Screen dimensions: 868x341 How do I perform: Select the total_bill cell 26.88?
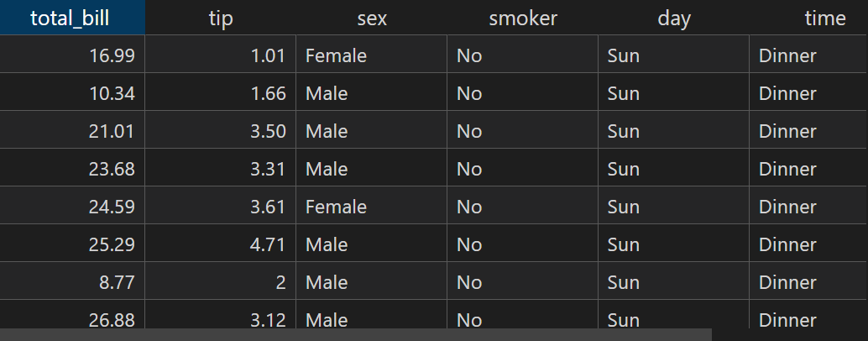click(x=72, y=314)
